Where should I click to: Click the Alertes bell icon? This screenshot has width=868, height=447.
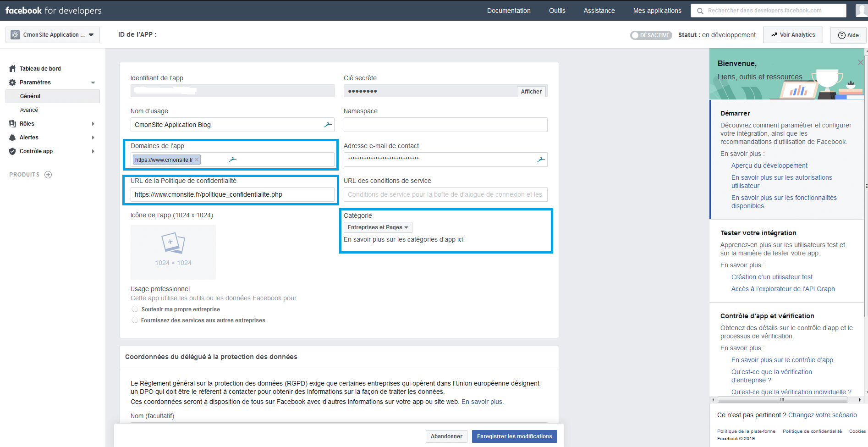(12, 138)
